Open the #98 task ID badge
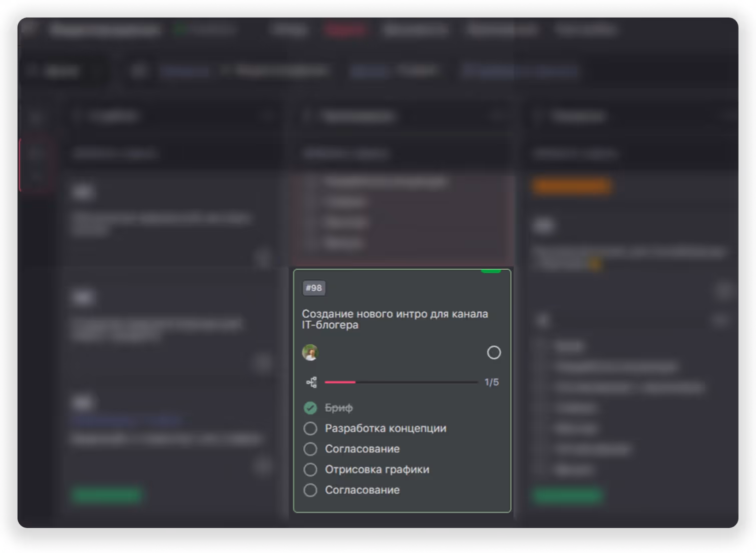The image size is (756, 553). 314,288
